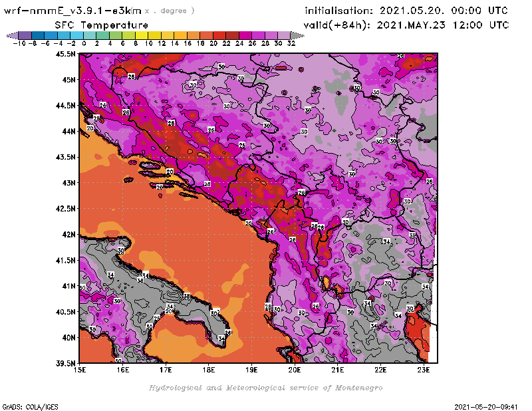
Task: Click the gray above-32 legend arrow swatch
Action: click(297, 35)
